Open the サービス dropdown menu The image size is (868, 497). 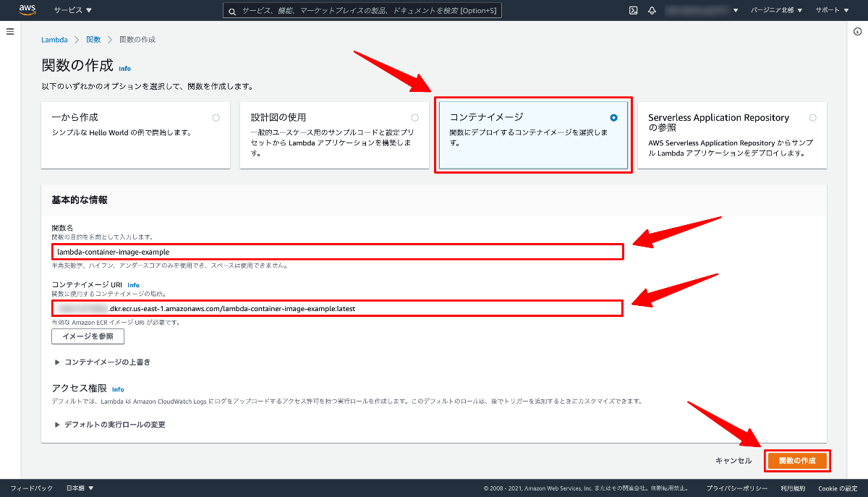[x=73, y=10]
